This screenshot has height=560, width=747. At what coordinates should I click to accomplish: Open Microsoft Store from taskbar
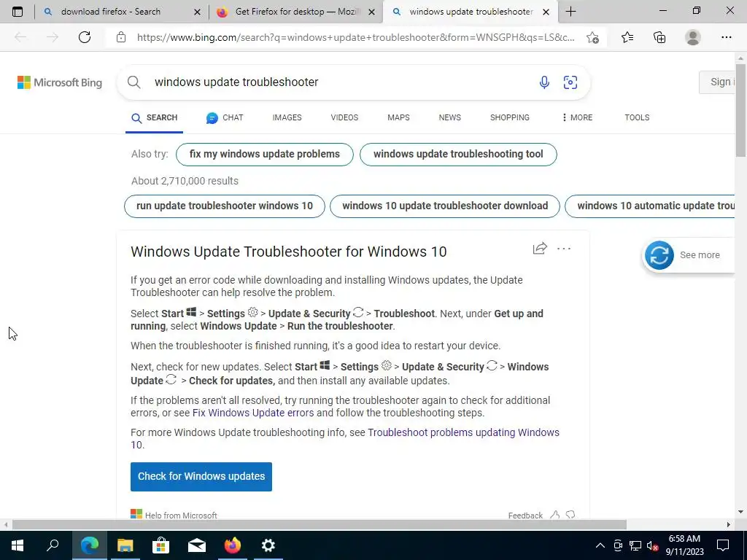(x=161, y=545)
